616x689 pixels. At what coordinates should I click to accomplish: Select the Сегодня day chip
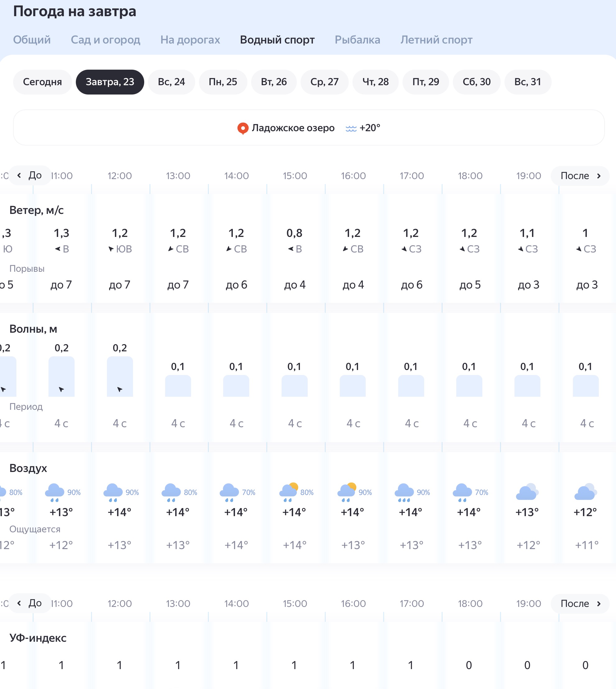[42, 82]
